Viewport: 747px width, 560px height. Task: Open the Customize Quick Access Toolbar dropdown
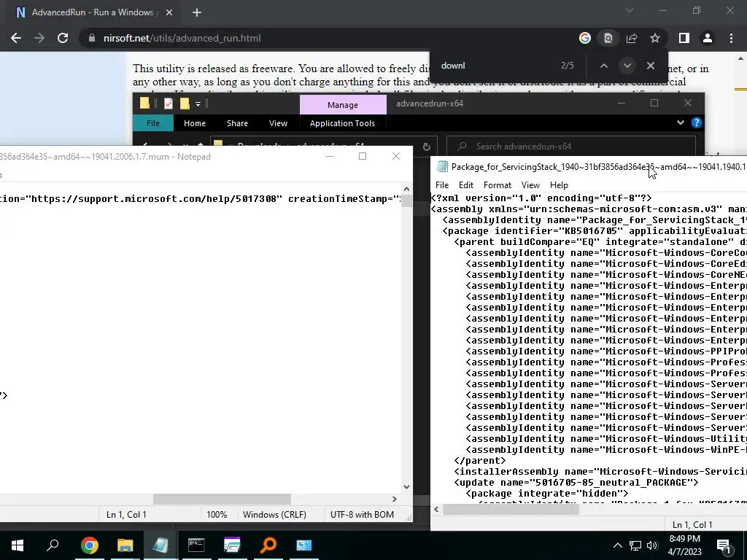198,104
